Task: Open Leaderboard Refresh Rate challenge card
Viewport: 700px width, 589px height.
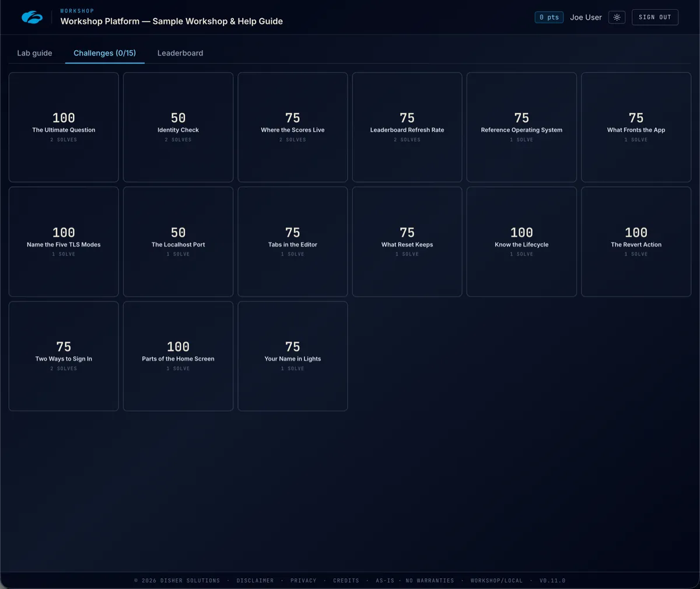Action: click(x=407, y=127)
